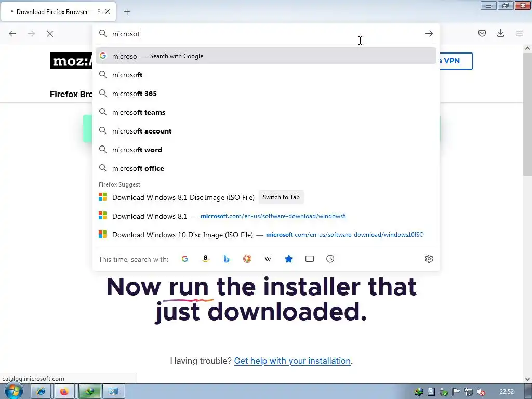532x399 pixels.
Task: Open a new tab with plus button
Action: click(127, 12)
